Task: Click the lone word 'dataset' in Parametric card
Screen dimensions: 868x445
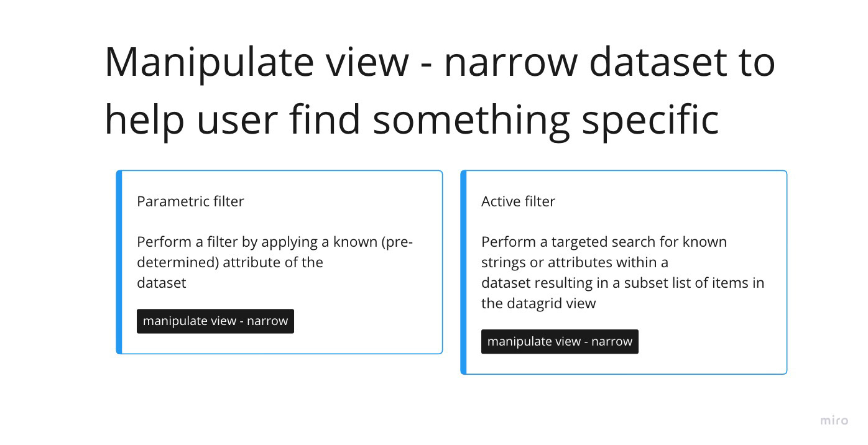Action: 161,283
